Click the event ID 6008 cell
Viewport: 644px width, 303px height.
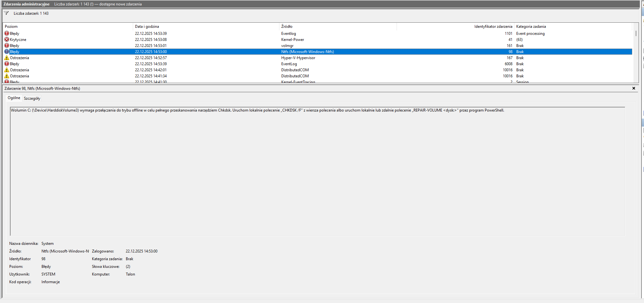[509, 64]
